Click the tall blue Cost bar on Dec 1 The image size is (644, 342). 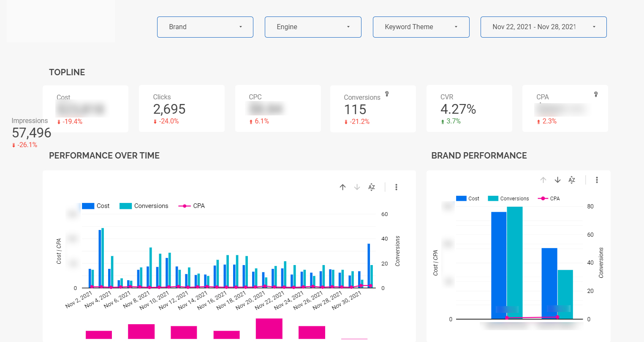[369, 265]
